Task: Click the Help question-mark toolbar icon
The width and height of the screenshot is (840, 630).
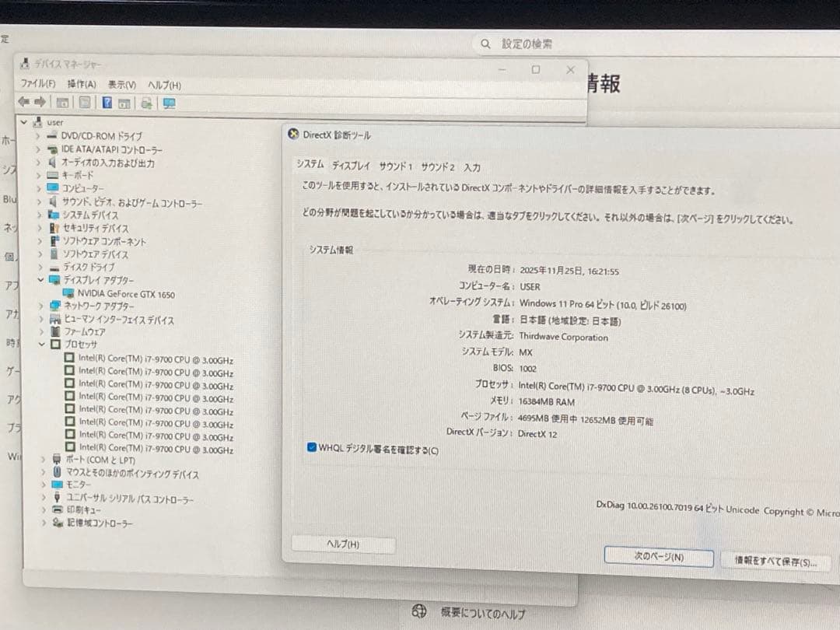Action: [107, 102]
